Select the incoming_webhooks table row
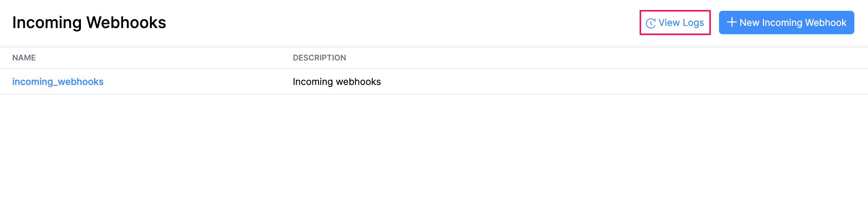The width and height of the screenshot is (868, 203). 540,82
